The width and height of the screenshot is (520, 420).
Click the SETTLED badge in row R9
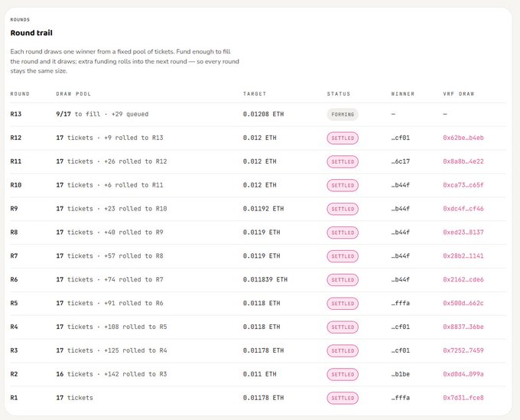pos(343,209)
